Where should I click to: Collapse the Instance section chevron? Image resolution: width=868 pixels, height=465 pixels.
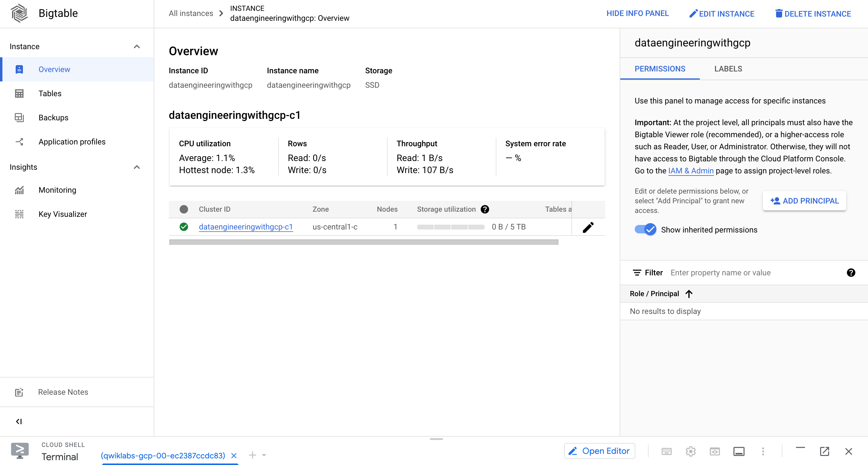(x=137, y=46)
